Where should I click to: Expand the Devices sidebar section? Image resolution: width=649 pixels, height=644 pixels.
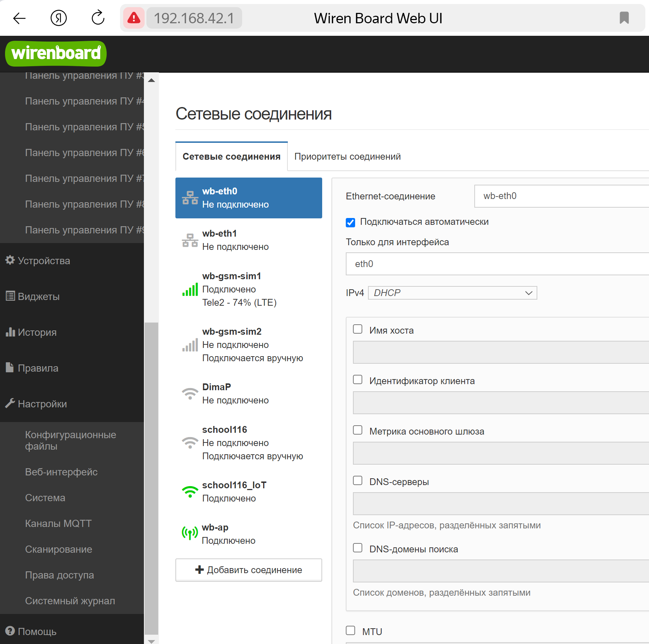[44, 261]
